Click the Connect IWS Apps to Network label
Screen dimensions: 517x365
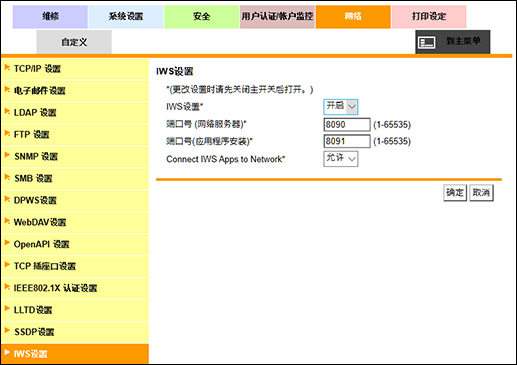pyautogui.click(x=226, y=159)
